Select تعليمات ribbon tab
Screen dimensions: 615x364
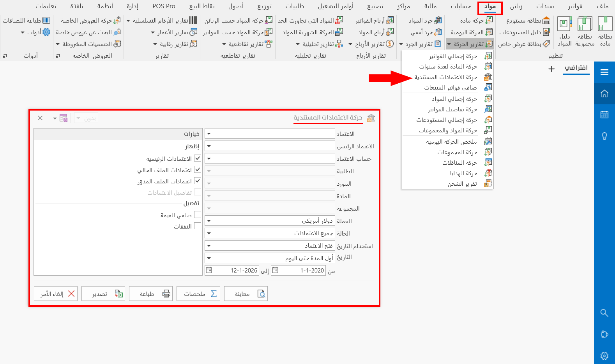point(46,6)
